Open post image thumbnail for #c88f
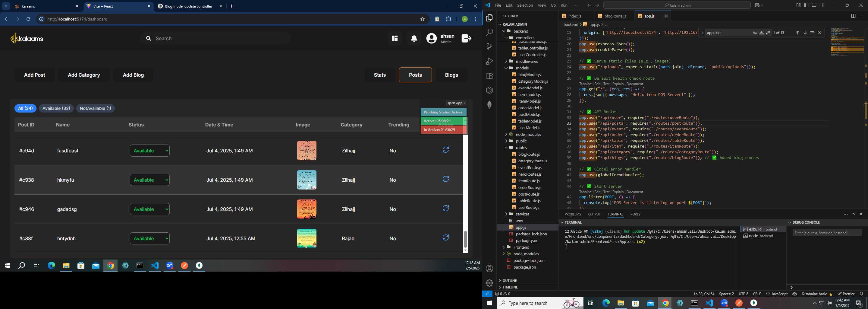 (307, 238)
